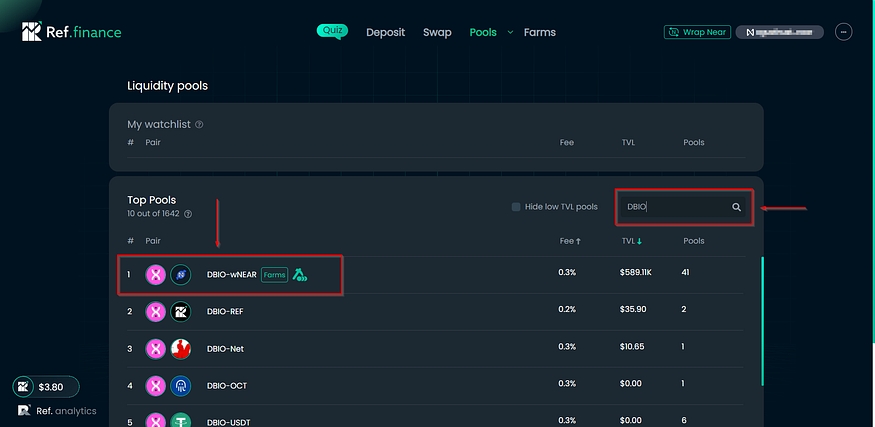Image resolution: width=875 pixels, height=427 pixels.
Task: Click the watchlist help question icon
Action: [199, 125]
